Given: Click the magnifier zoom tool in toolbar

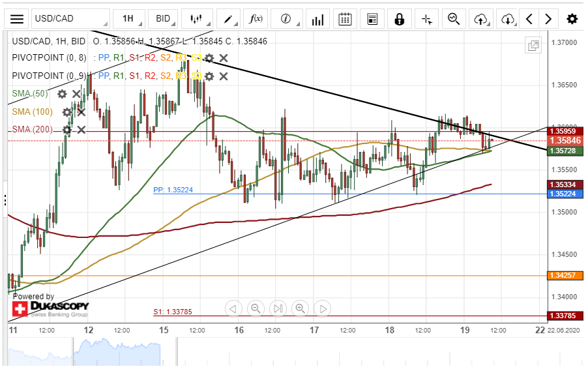Looking at the screenshot, I should 454,19.
